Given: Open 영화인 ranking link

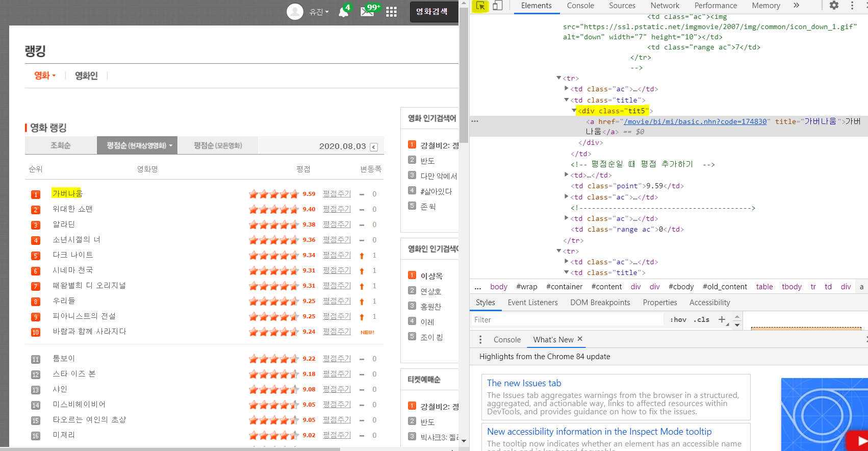Looking at the screenshot, I should (x=86, y=76).
